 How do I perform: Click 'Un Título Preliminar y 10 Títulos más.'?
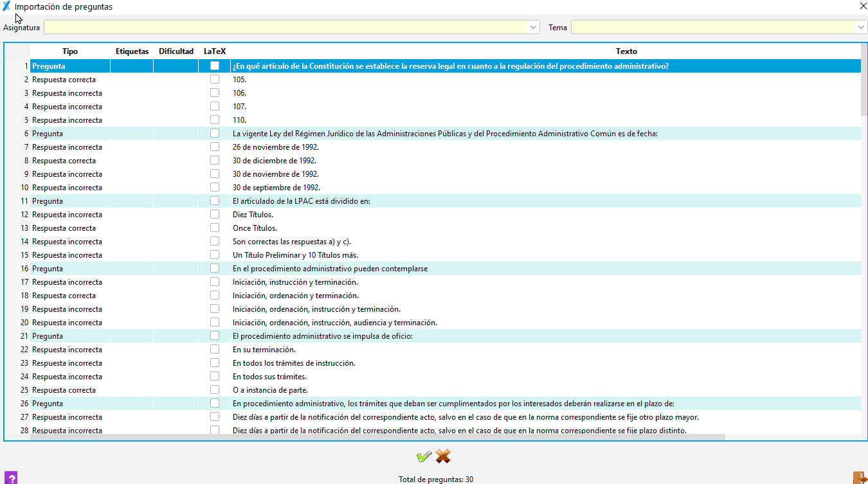(295, 255)
